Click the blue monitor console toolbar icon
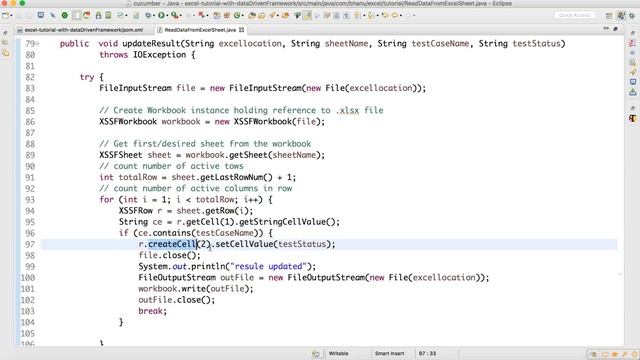Screen dimensions: 640x360 pyautogui.click(x=41, y=15)
